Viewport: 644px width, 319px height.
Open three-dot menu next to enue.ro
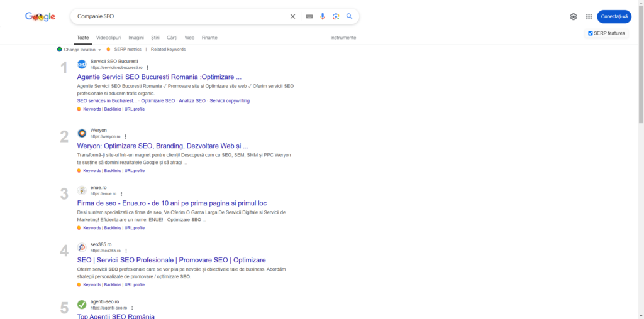[x=121, y=194]
